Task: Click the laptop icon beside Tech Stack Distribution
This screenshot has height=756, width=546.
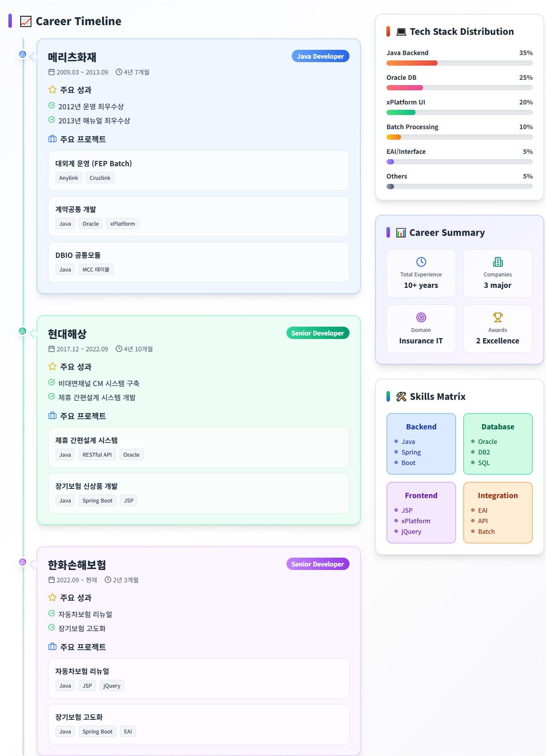Action: [x=401, y=32]
